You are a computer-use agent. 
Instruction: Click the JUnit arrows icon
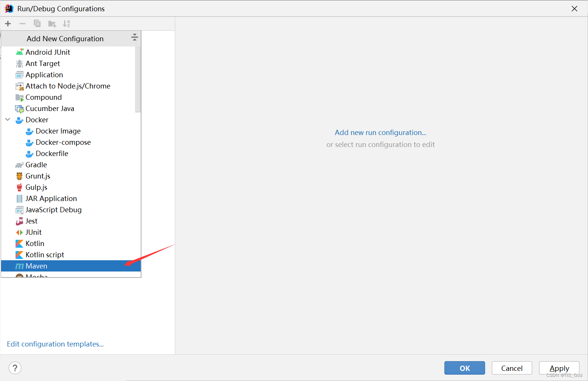click(x=20, y=232)
